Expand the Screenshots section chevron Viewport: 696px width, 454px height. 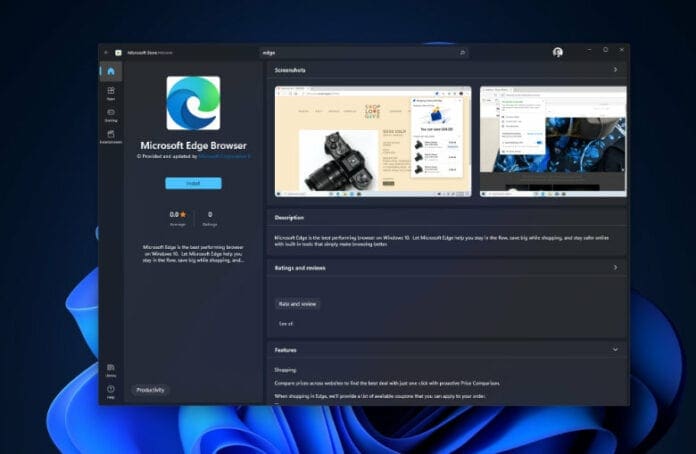click(615, 70)
